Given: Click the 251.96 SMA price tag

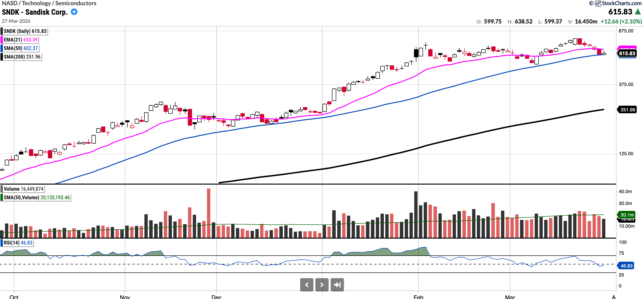Looking at the screenshot, I should click(x=627, y=110).
